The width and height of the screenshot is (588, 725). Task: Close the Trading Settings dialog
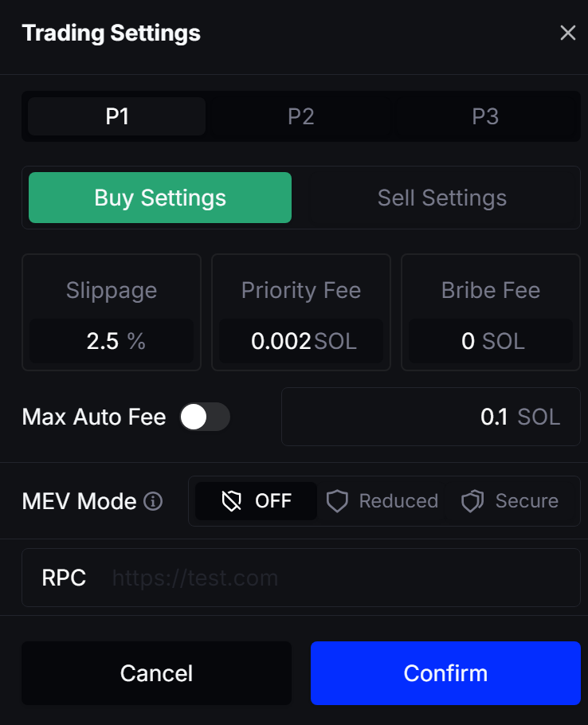[x=567, y=33]
